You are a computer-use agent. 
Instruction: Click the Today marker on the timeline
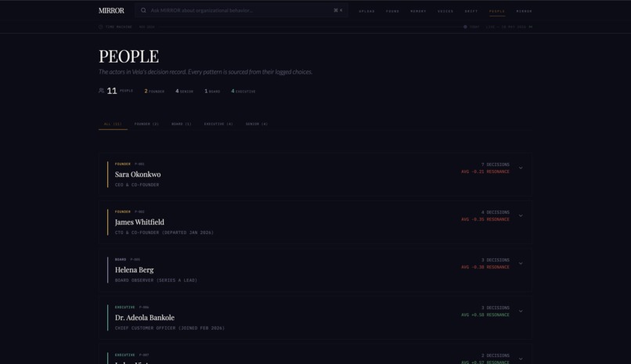coord(465,27)
